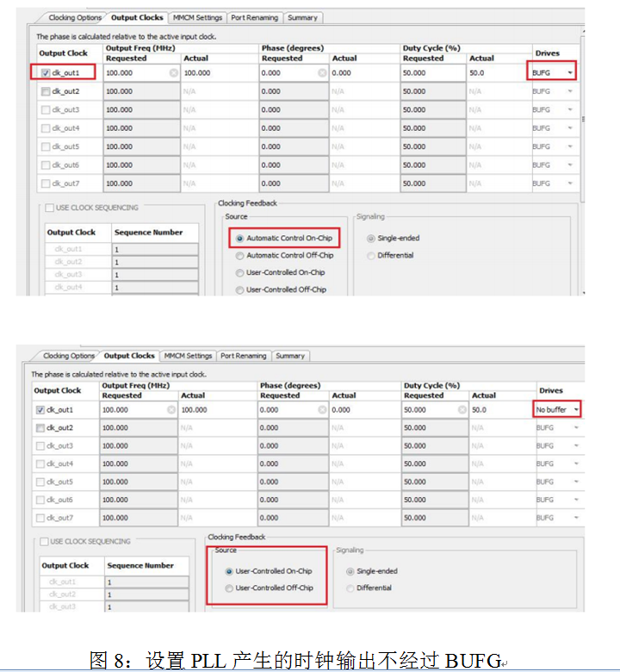
Task: Clear the clk_out1 requested phase in lower panel
Action: click(x=324, y=410)
